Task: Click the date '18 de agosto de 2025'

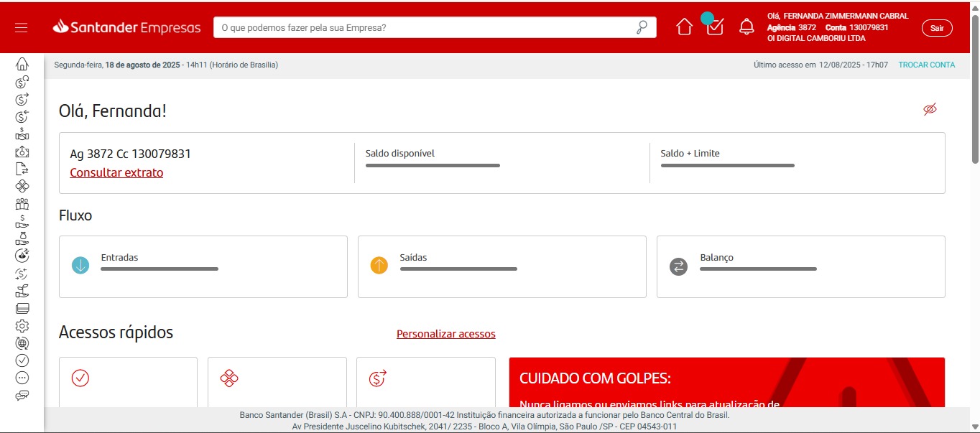Action: coord(142,65)
